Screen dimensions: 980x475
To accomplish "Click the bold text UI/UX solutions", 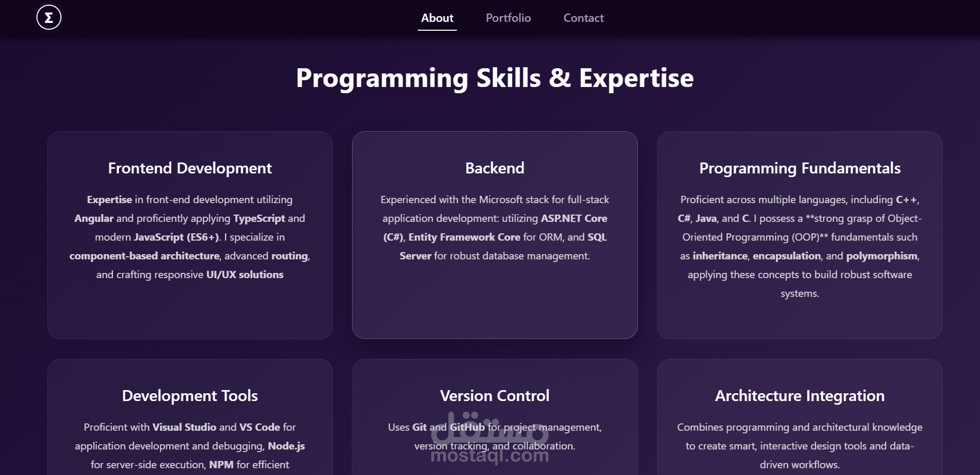I will point(245,274).
